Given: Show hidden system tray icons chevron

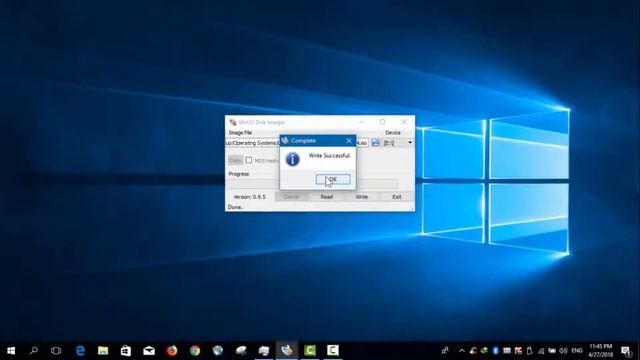Looking at the screenshot, I should click(462, 351).
